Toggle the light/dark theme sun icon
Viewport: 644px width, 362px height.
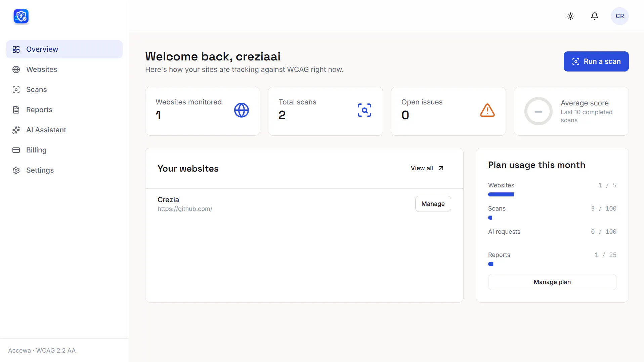tap(570, 16)
